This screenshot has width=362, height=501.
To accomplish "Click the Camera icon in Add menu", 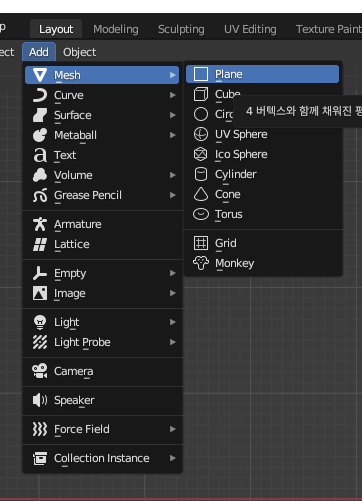I will 40,371.
